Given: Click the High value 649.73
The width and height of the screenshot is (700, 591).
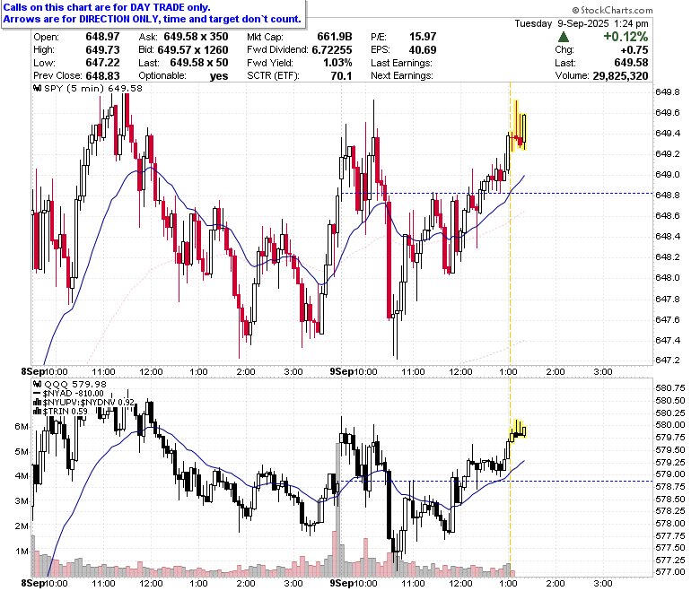Looking at the screenshot, I should (102, 49).
